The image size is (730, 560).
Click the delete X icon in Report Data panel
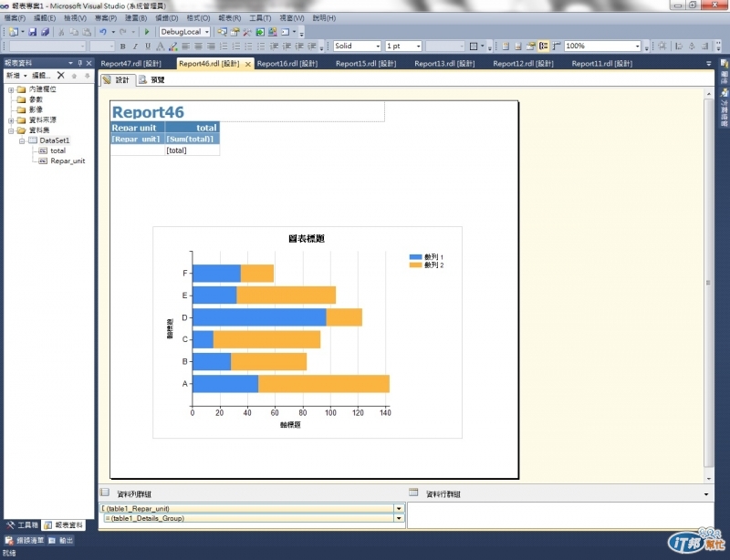[x=60, y=75]
